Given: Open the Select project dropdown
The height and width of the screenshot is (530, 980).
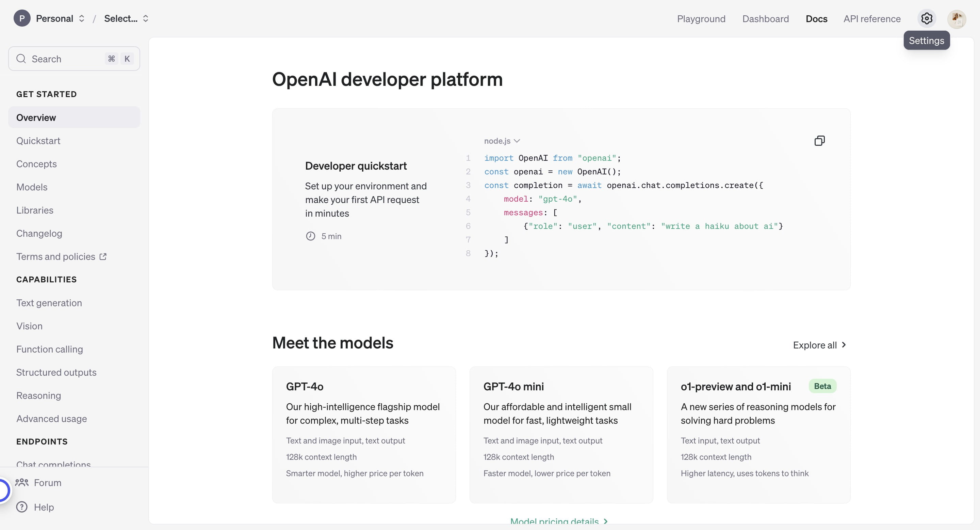Looking at the screenshot, I should pyautogui.click(x=126, y=18).
